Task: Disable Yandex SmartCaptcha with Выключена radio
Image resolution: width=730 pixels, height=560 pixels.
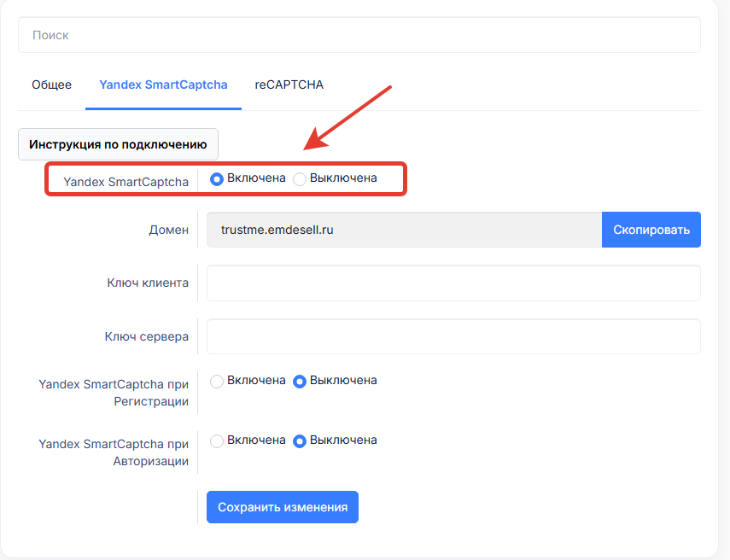Action: point(300,178)
